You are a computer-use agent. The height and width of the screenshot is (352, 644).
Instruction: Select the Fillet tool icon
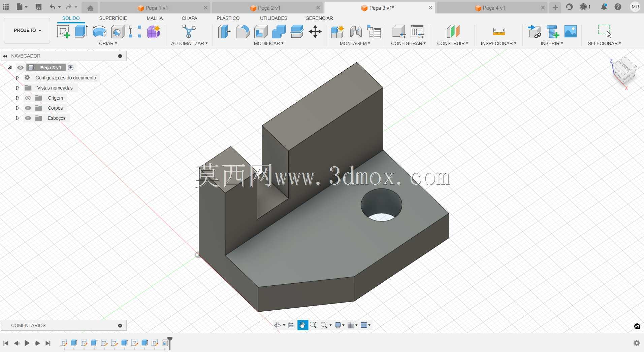[x=243, y=32]
